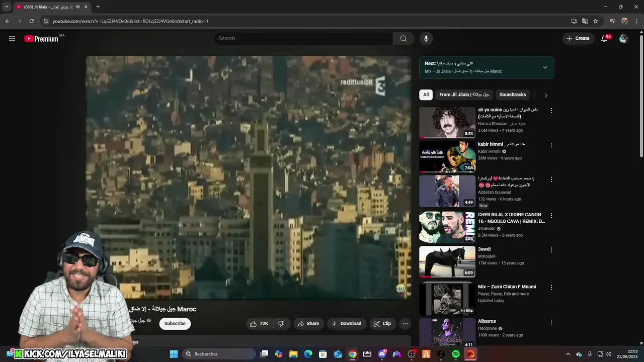Image resolution: width=644 pixels, height=362 pixels.
Task: Bookmark this tab with star
Action: pyautogui.click(x=596, y=21)
